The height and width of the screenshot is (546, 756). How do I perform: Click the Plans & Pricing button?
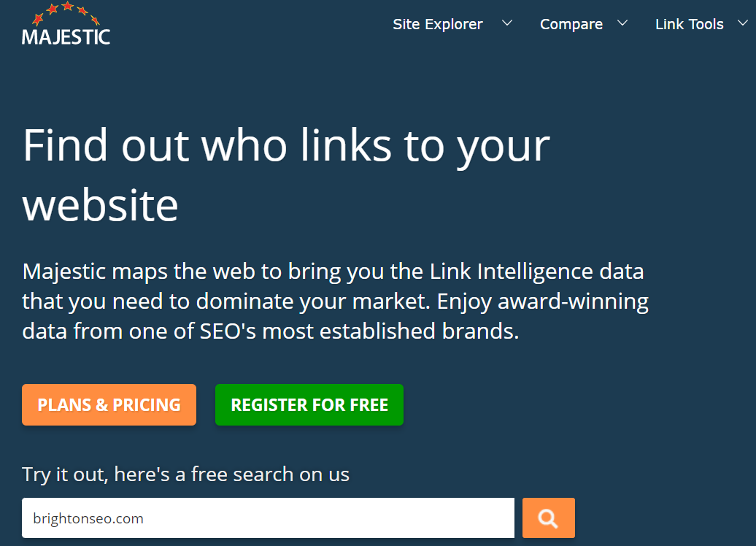point(109,404)
